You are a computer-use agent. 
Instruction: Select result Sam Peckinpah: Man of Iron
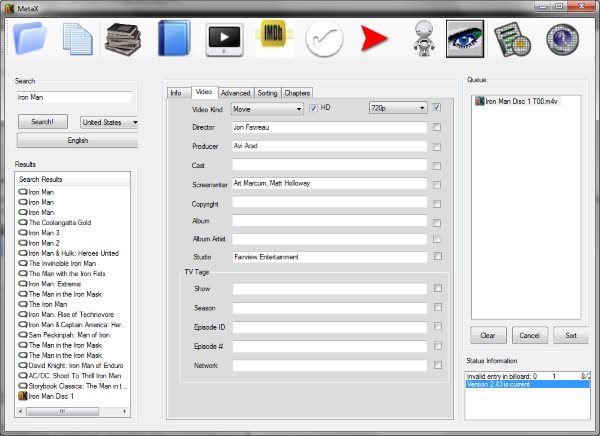coord(64,335)
